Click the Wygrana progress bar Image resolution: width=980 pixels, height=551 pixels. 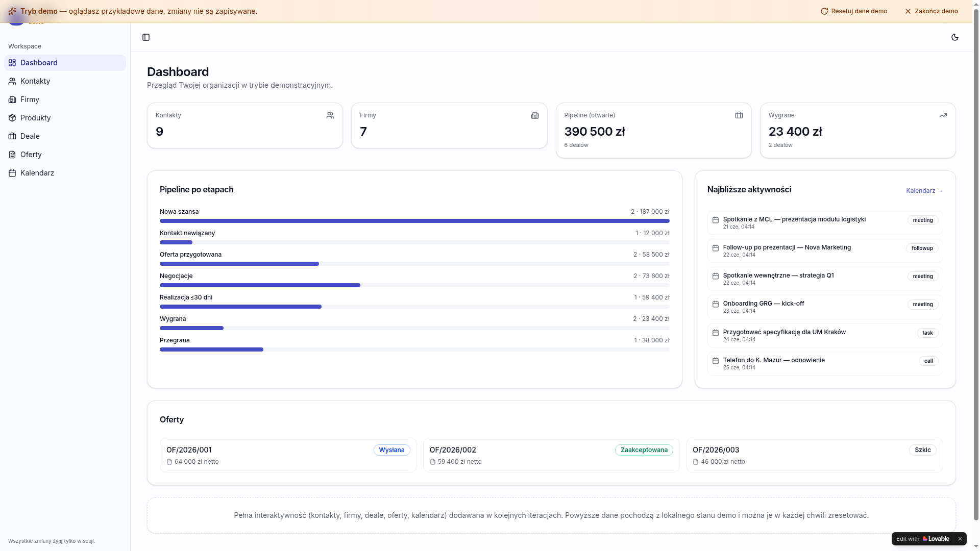tap(414, 328)
